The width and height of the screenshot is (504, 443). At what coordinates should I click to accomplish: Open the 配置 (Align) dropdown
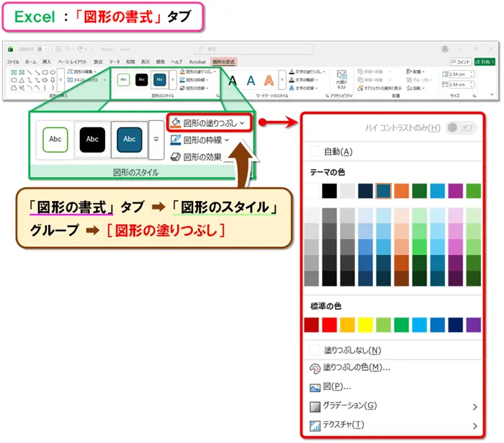point(415,72)
